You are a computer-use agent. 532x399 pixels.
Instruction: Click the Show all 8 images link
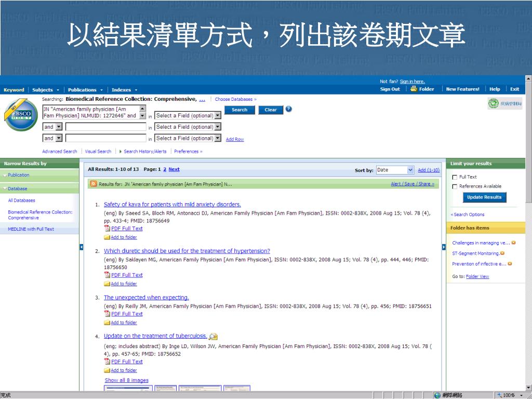point(127,380)
